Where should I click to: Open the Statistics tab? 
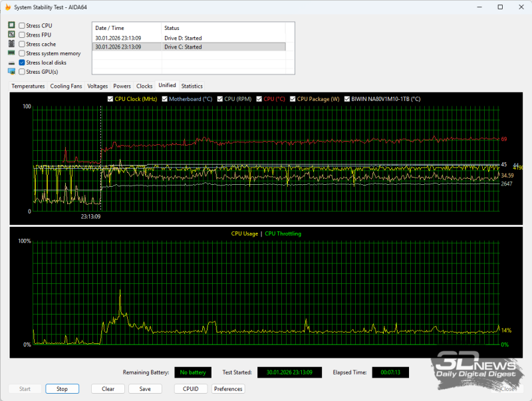[x=192, y=86]
